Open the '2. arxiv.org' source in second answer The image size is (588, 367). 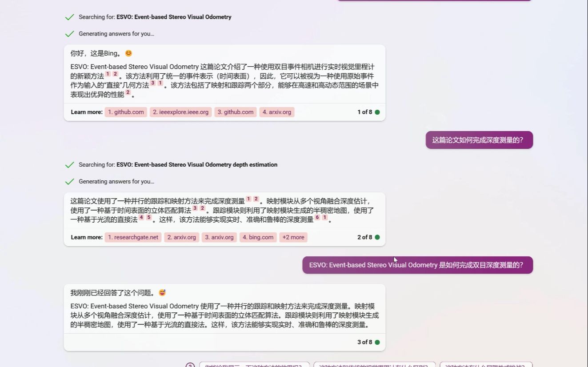click(182, 237)
